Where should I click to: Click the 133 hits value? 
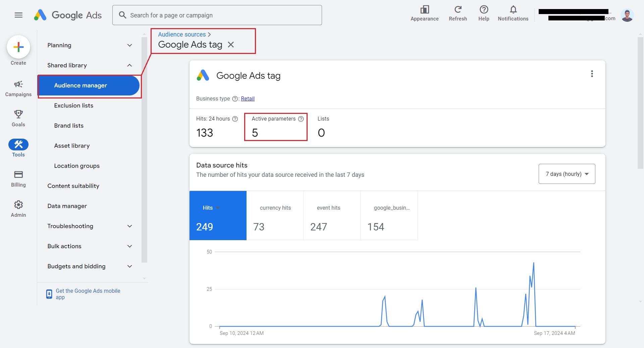[x=205, y=133]
